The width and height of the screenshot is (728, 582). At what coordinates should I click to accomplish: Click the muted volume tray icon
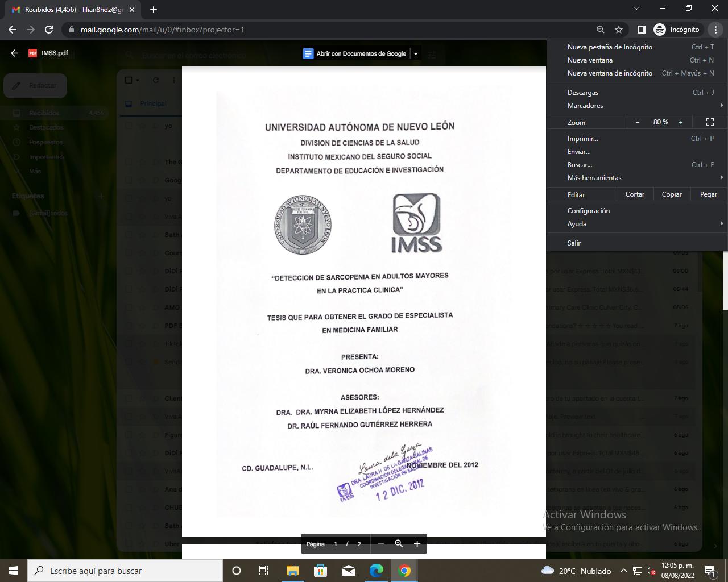(651, 571)
